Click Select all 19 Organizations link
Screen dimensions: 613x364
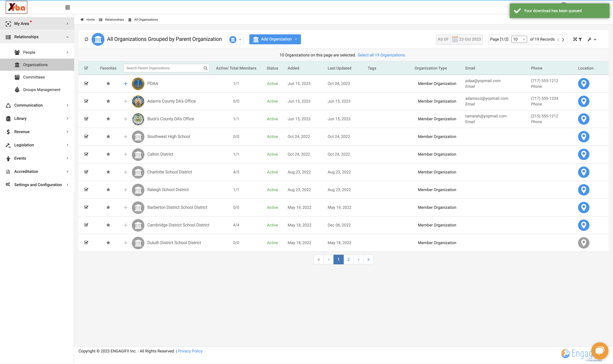(x=382, y=55)
